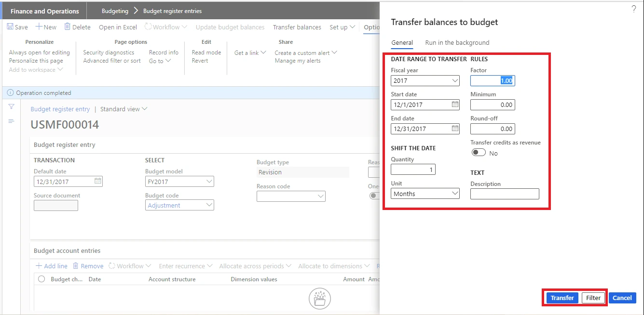Click Open in Excel
This screenshot has width=644, height=315.
pos(118,27)
